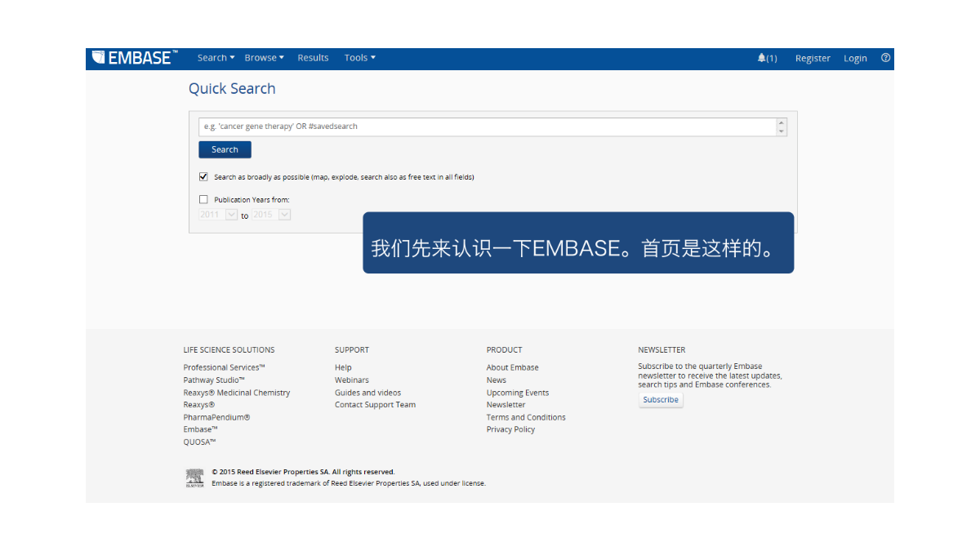980x551 pixels.
Task: Open the Terms and Conditions link
Action: [x=526, y=417]
